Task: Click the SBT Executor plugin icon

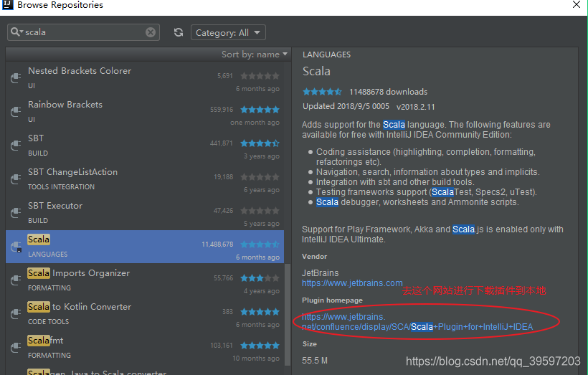Action: click(x=16, y=213)
